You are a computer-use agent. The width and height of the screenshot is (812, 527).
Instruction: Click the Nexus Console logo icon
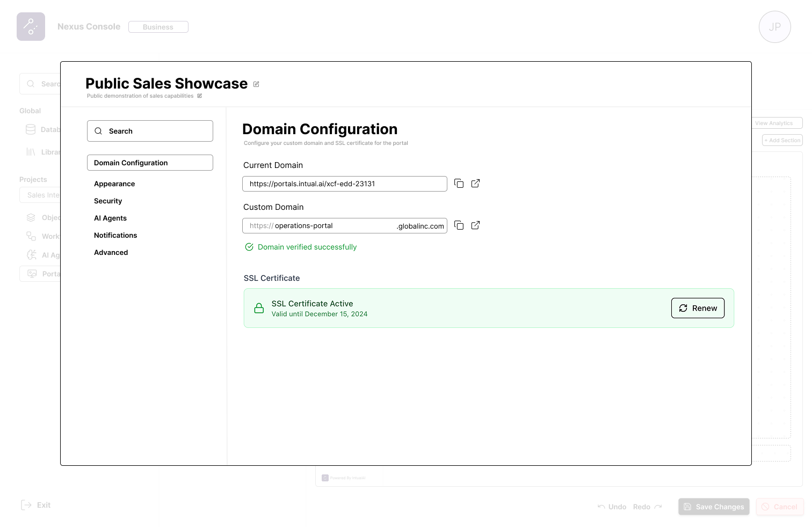[31, 27]
